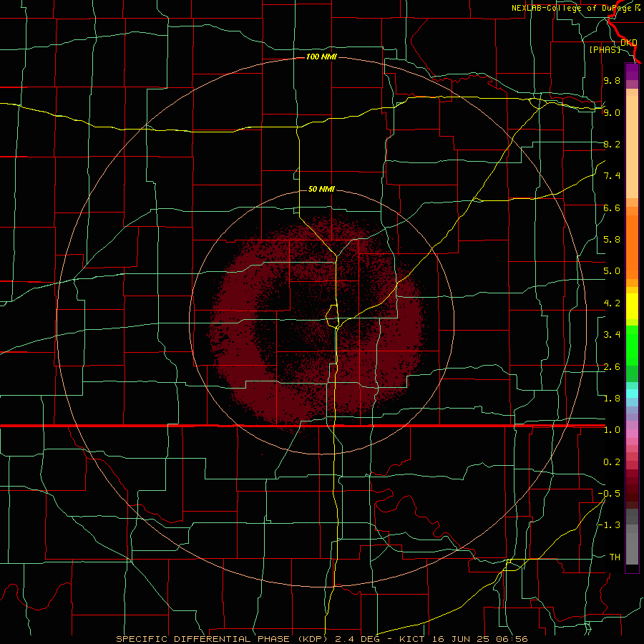The image size is (644, 644).
Task: Click the '100 NMI' range ring label
Action: pyautogui.click(x=321, y=57)
